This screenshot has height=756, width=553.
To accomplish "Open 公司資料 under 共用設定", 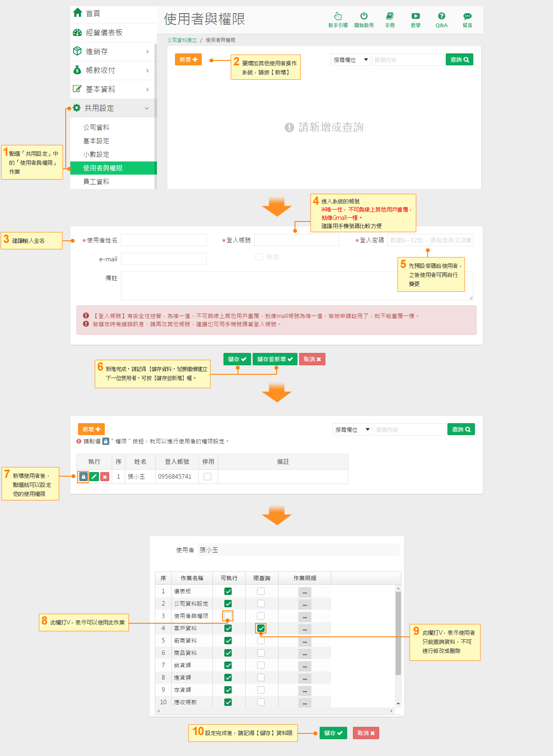I will [x=96, y=127].
